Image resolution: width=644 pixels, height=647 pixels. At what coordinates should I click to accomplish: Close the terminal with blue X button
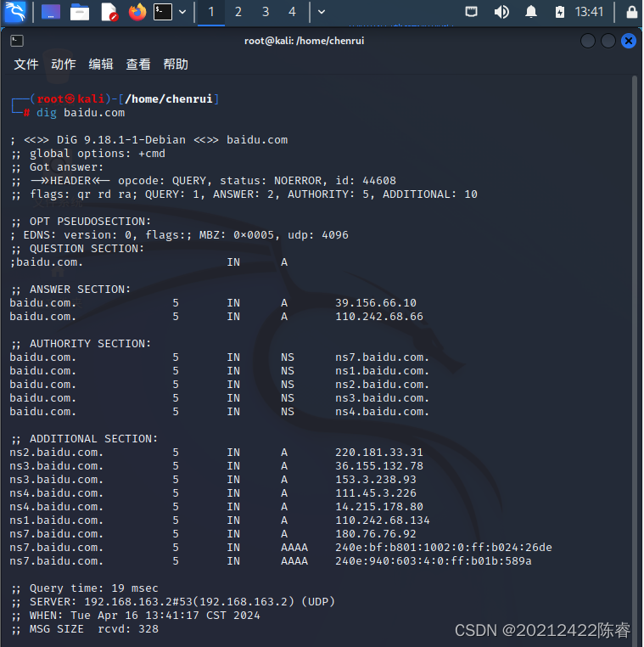point(629,41)
